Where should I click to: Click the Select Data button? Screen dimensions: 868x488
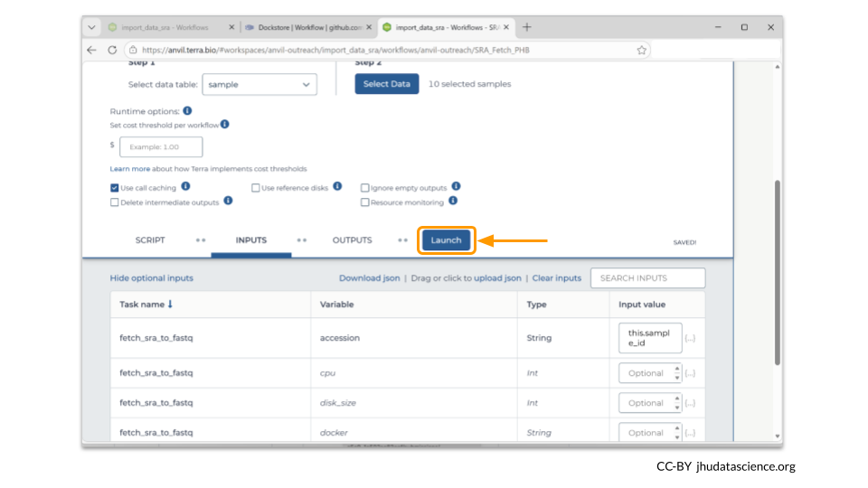click(387, 84)
